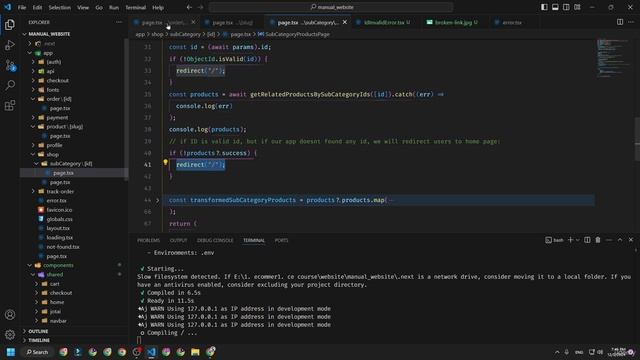This screenshot has height=360, width=640.
Task: Close the active page.tsx subCategory tab
Action: click(x=345, y=22)
